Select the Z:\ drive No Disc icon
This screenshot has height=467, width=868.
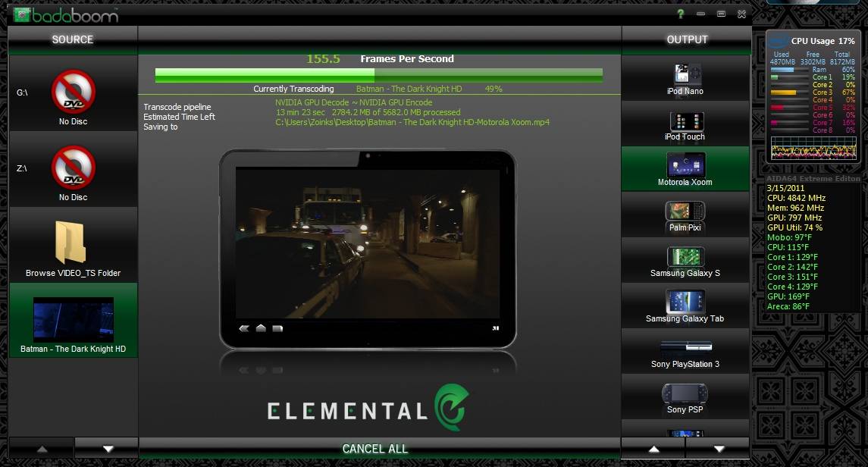(73, 167)
